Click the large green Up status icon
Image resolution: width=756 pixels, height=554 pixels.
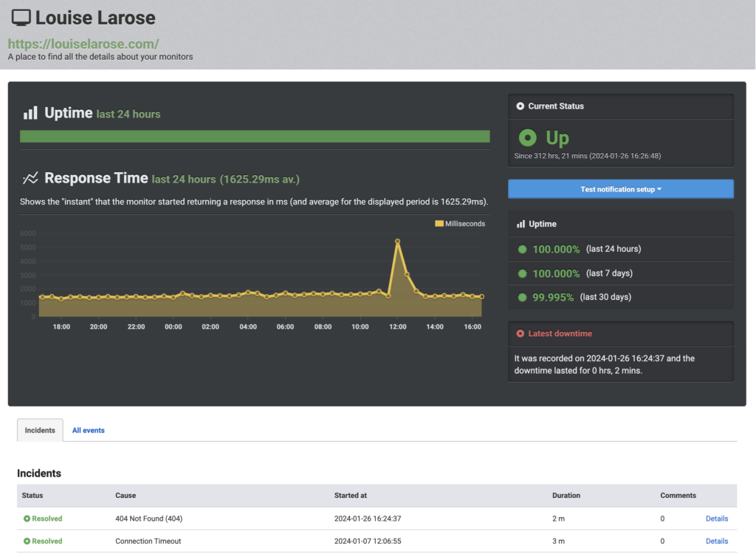[x=527, y=137]
